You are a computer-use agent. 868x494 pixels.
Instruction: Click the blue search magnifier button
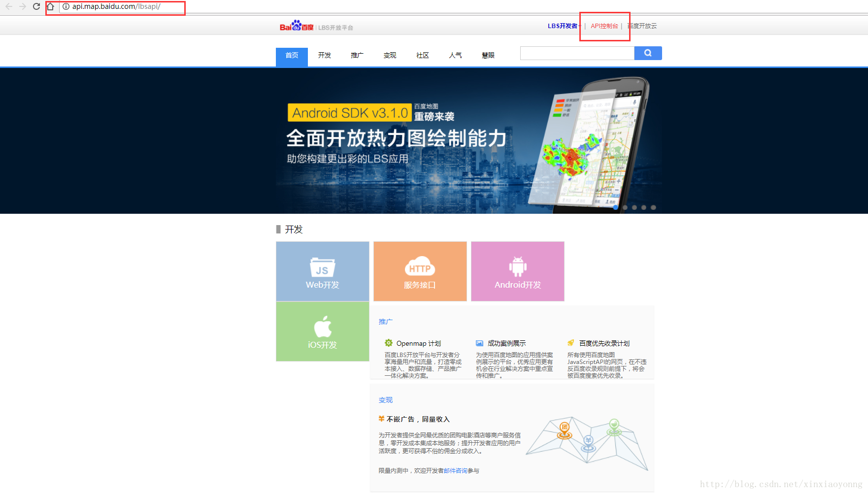[648, 53]
